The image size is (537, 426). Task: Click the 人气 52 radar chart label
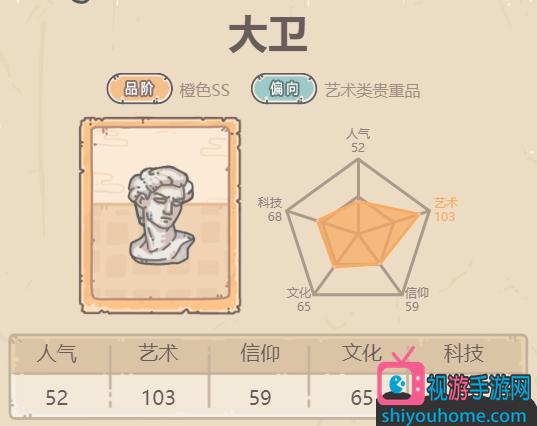coord(358,140)
